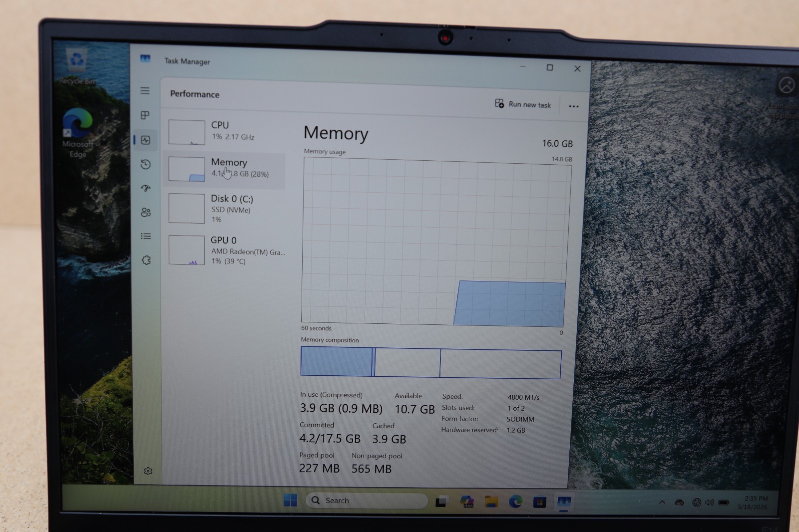Close the Task Manager window
The image size is (799, 532).
coord(577,68)
